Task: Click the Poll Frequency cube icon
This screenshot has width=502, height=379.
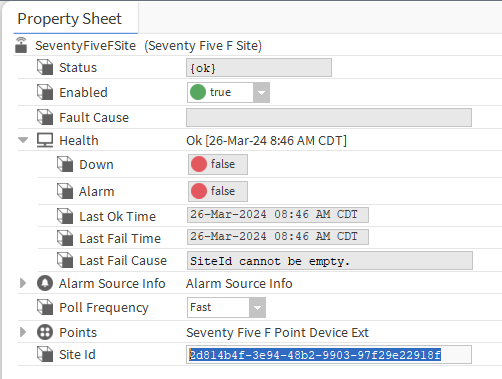Action: [x=45, y=307]
